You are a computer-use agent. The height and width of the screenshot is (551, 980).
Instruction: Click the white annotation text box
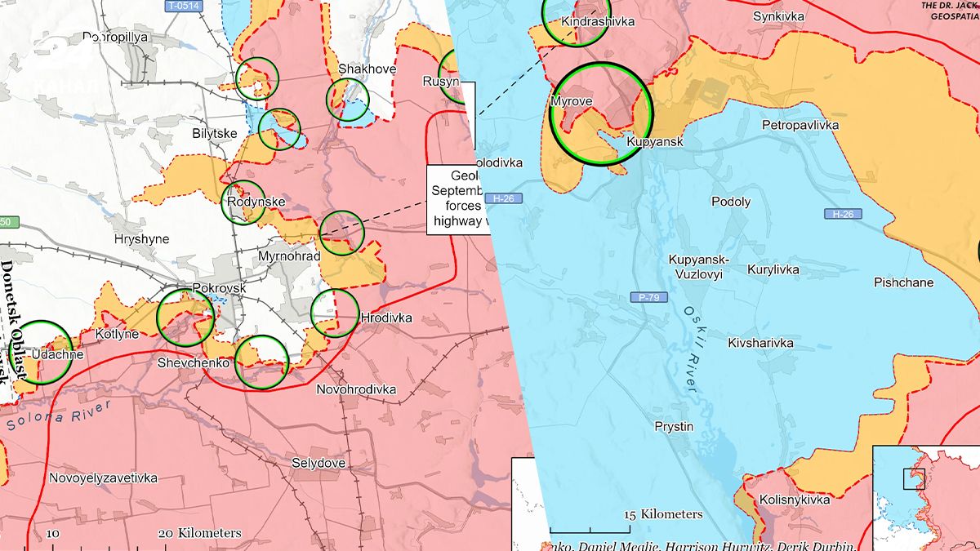(459, 201)
